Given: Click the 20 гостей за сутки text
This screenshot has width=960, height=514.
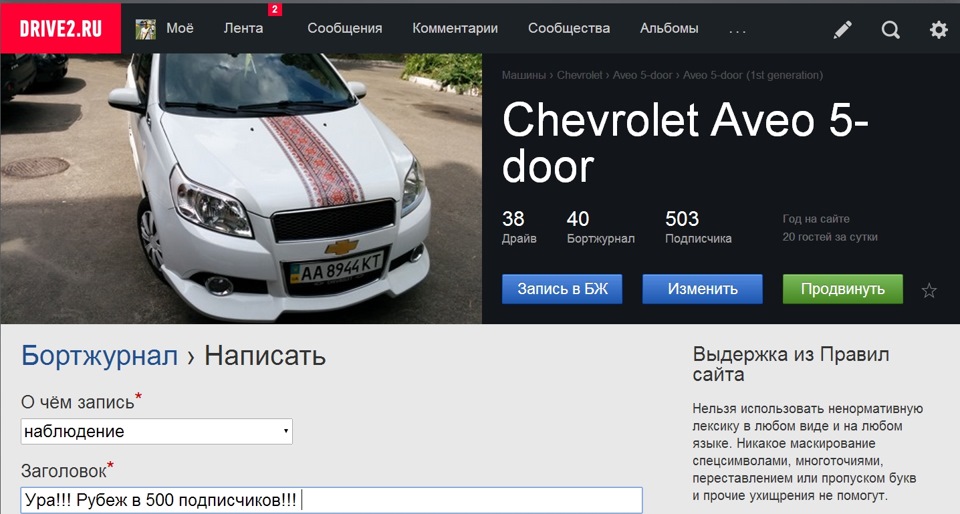Looking at the screenshot, I should [830, 237].
